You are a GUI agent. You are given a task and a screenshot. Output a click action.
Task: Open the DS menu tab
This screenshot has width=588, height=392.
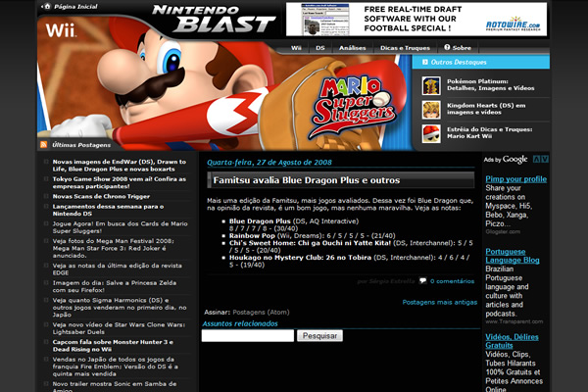click(320, 48)
